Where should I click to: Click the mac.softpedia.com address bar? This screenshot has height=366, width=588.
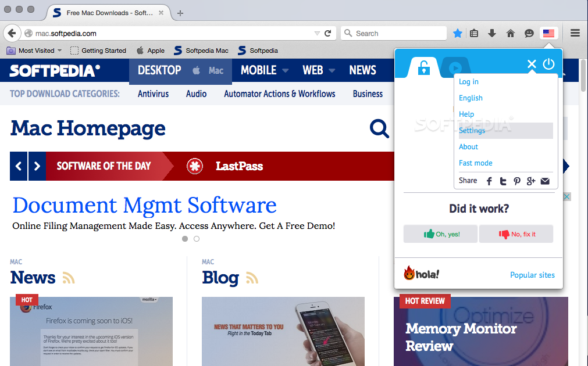[x=169, y=33]
